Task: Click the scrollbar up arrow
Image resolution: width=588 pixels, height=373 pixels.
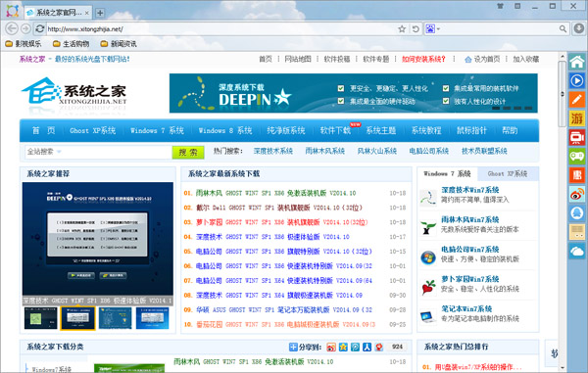Action: click(562, 57)
